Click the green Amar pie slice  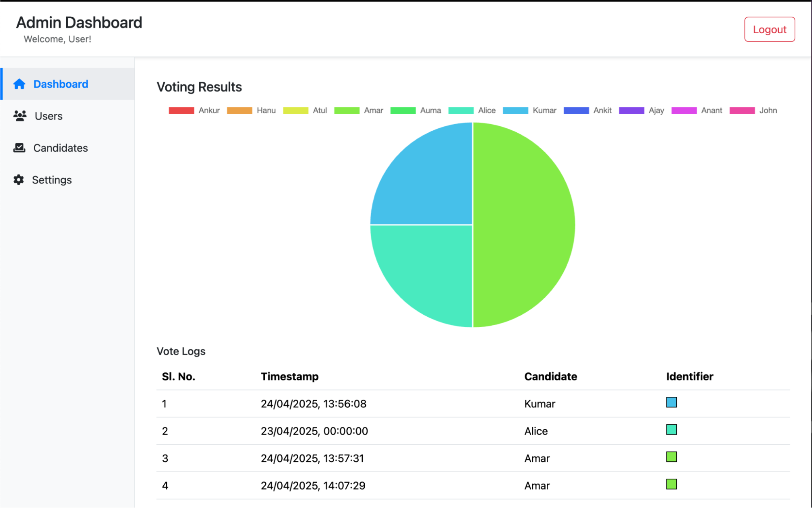pyautogui.click(x=524, y=225)
